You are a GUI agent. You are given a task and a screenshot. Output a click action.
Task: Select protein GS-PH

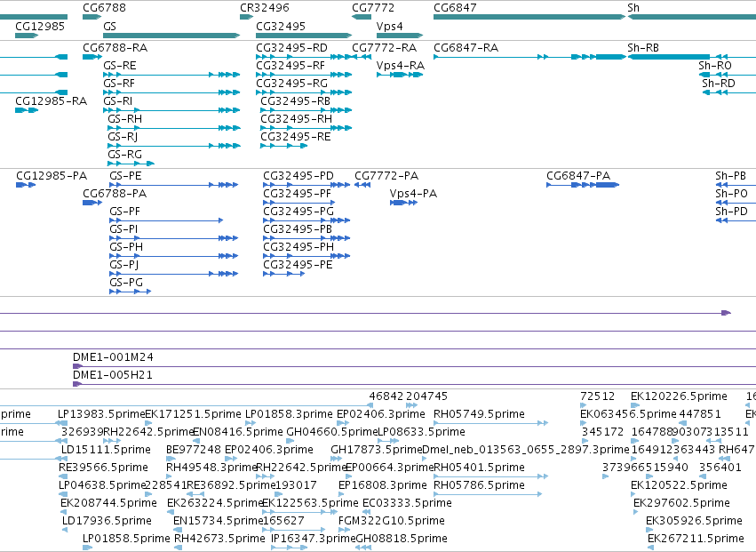[x=174, y=256]
